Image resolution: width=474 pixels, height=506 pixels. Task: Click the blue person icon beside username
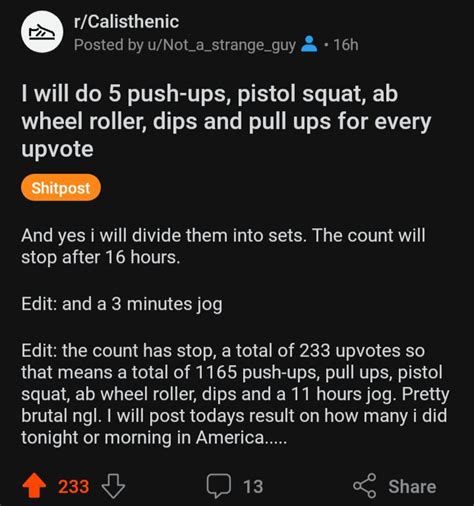coord(309,44)
